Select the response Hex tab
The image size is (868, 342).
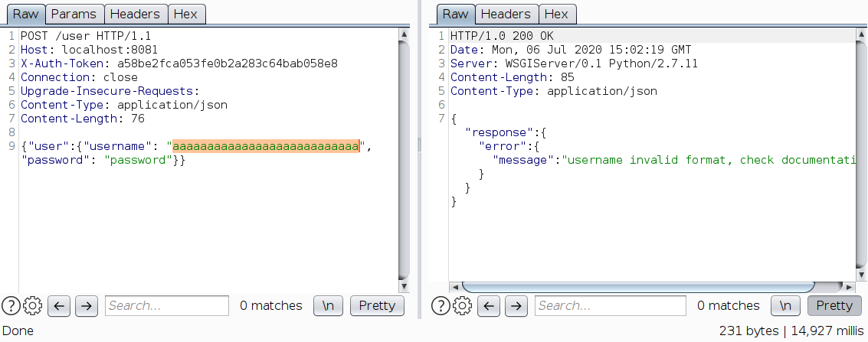pyautogui.click(x=556, y=14)
